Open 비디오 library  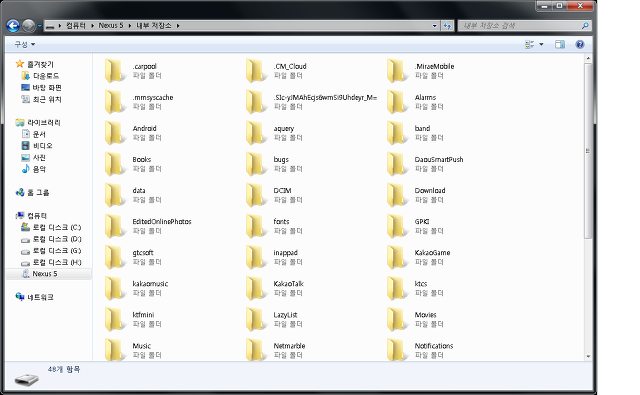click(42, 146)
